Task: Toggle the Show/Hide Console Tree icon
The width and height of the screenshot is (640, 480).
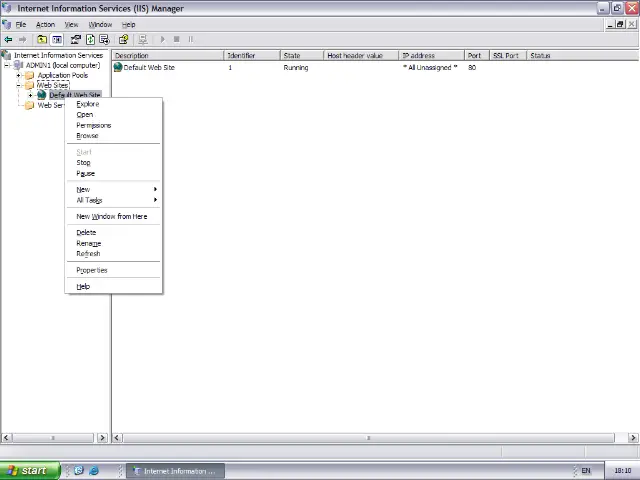Action: (x=56, y=40)
